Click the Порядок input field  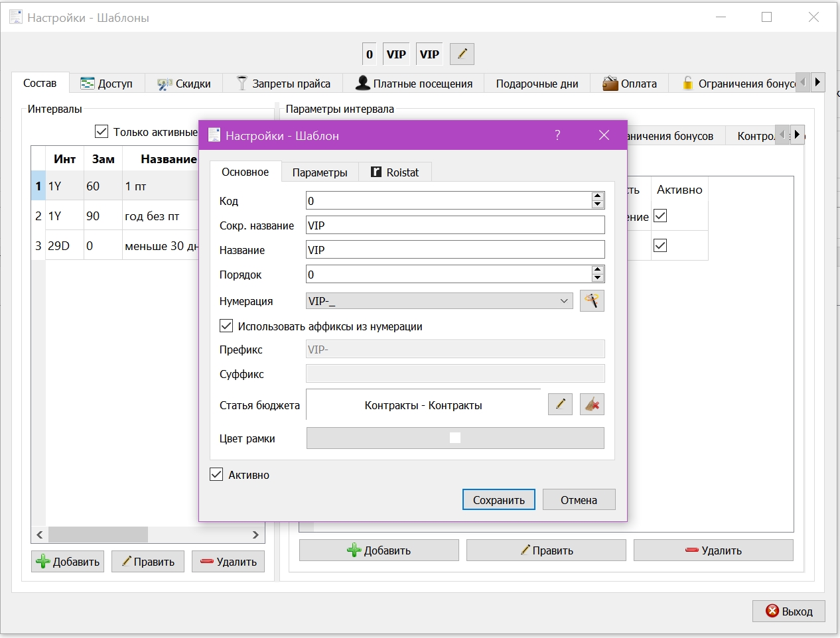[x=449, y=274]
